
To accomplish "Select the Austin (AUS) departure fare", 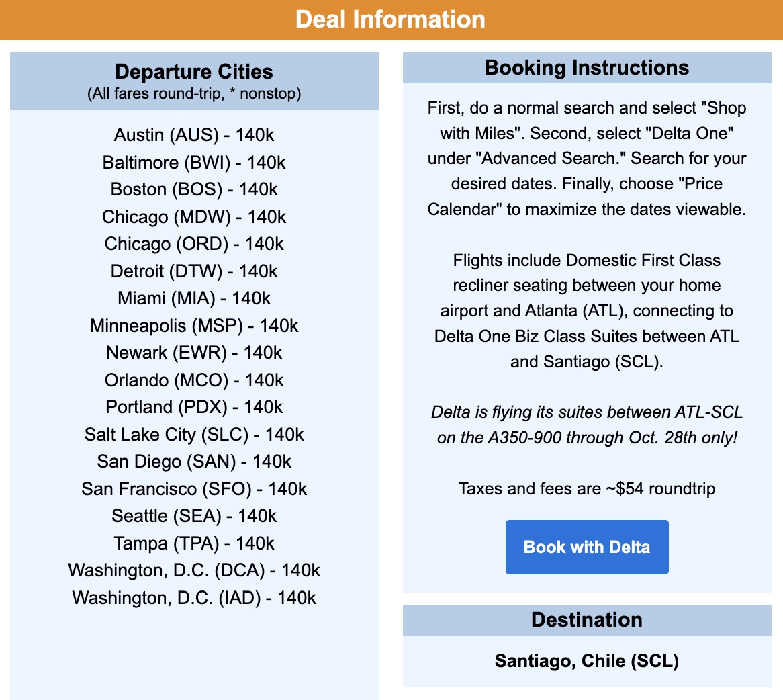I will [x=194, y=135].
